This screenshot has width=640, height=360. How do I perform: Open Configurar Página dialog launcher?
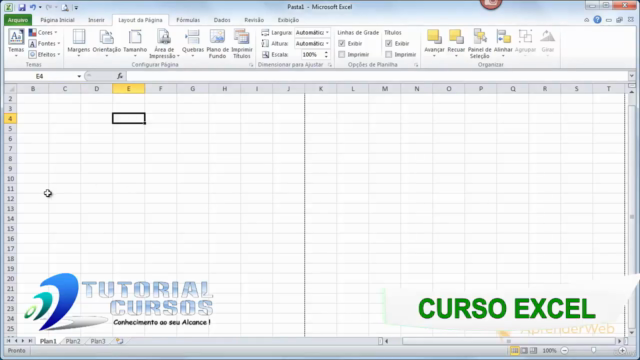(251, 65)
